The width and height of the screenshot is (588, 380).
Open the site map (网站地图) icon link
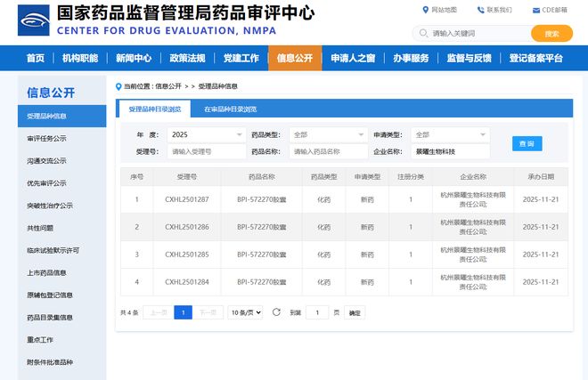click(x=425, y=10)
